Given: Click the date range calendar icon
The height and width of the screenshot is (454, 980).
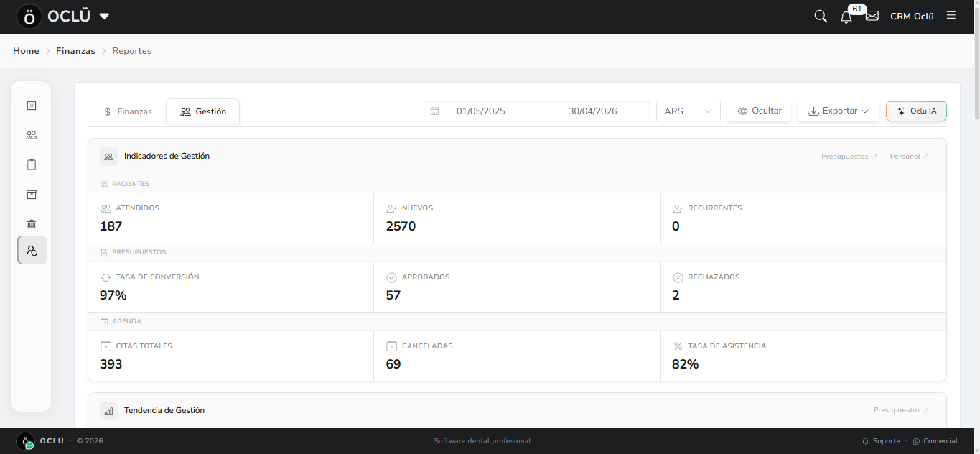Looking at the screenshot, I should pos(434,111).
